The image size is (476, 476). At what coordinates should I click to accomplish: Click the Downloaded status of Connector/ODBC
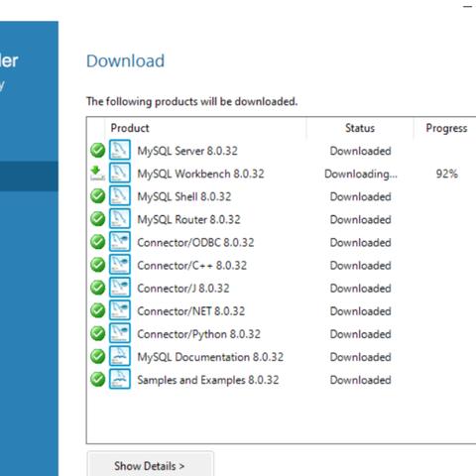361,243
